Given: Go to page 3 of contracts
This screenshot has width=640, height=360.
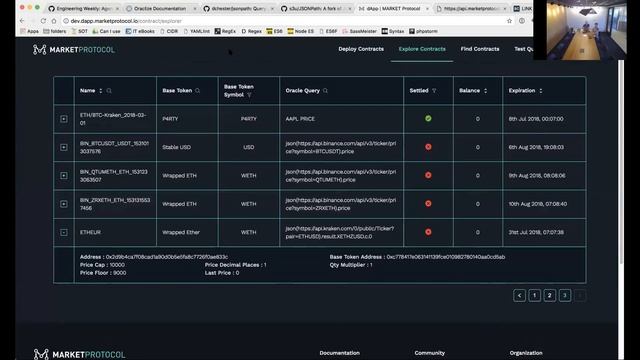Looking at the screenshot, I should point(565,296).
